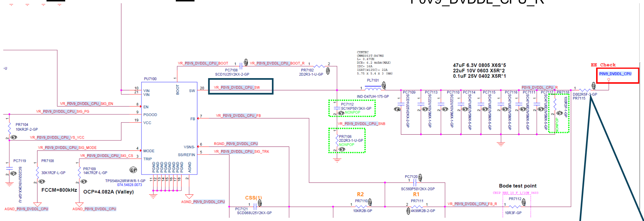The image size is (644, 221).
Task: Select the 10KR2F-2-GP resistor value
Action: (27, 129)
